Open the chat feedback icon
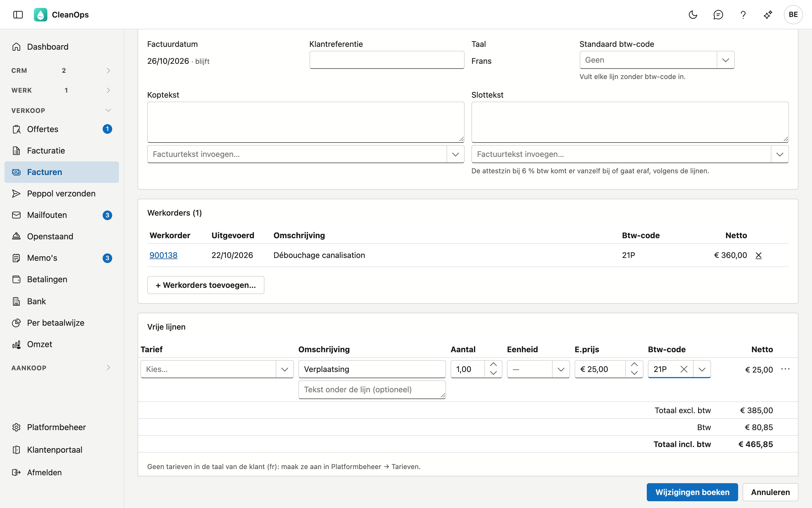Screen dimensions: 812x508 click(718, 14)
